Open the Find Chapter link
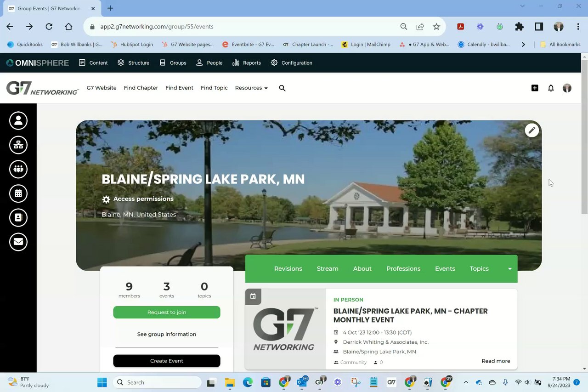The image size is (588, 392). (141, 88)
